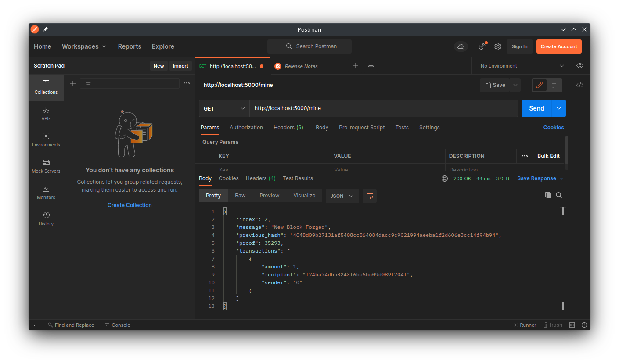Viewport: 619px width, 364px height.
Task: Copy the response body
Action: [x=548, y=195]
